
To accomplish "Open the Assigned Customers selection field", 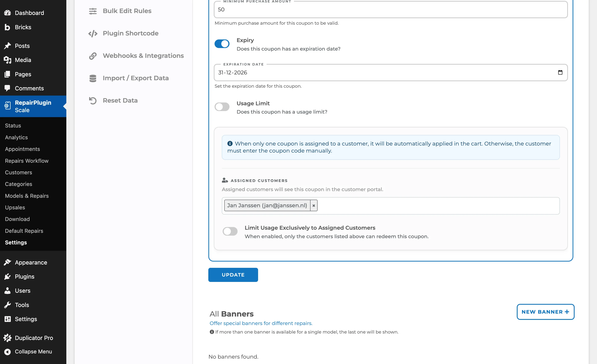I will pos(391,206).
